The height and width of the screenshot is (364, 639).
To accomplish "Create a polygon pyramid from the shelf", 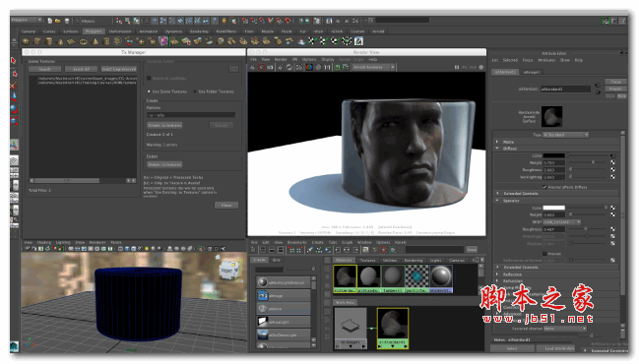I will 96,41.
